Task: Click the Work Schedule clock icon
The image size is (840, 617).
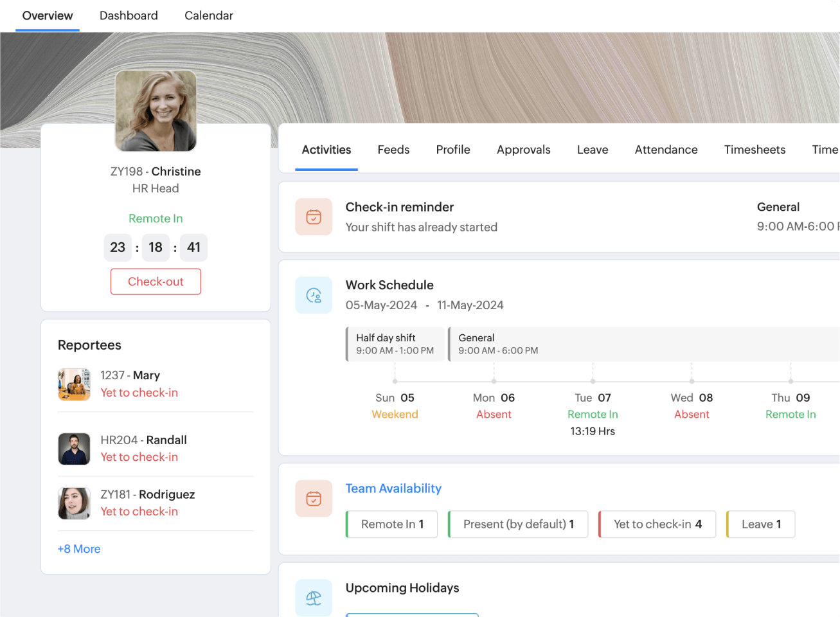Action: click(x=314, y=296)
